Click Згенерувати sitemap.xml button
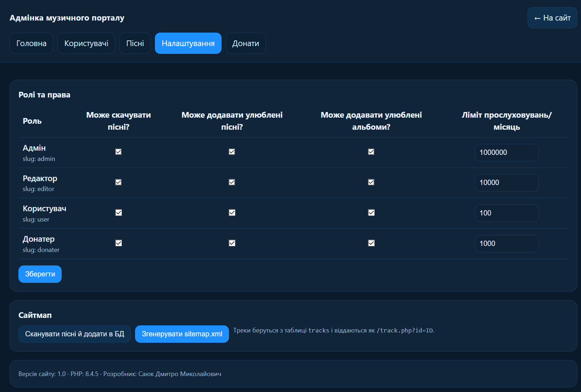This screenshot has height=392, width=581. [x=182, y=334]
